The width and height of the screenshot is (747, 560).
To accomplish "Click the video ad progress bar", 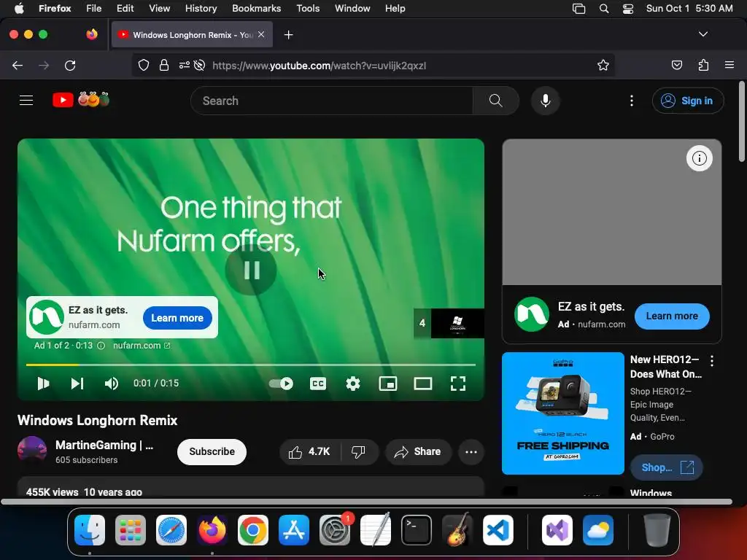I will (251, 365).
